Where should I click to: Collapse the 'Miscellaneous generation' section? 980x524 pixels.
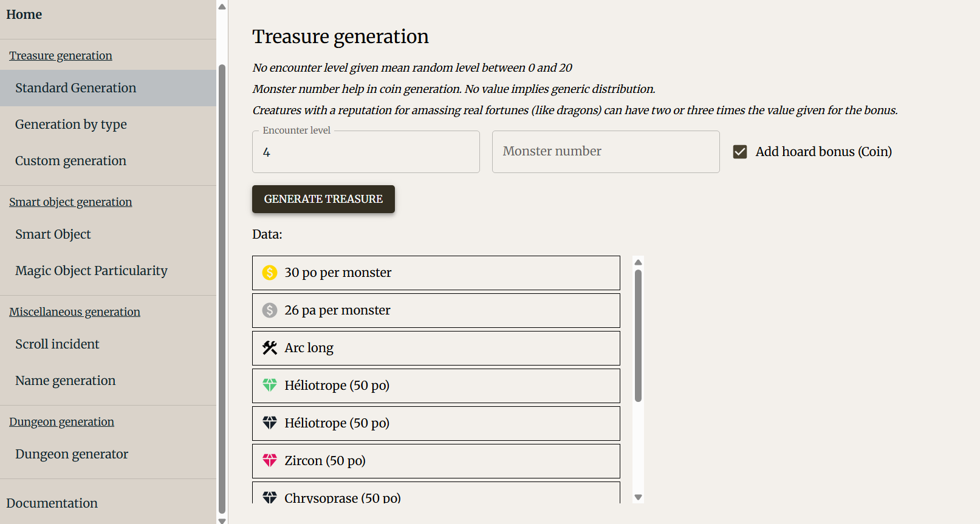[x=74, y=311]
